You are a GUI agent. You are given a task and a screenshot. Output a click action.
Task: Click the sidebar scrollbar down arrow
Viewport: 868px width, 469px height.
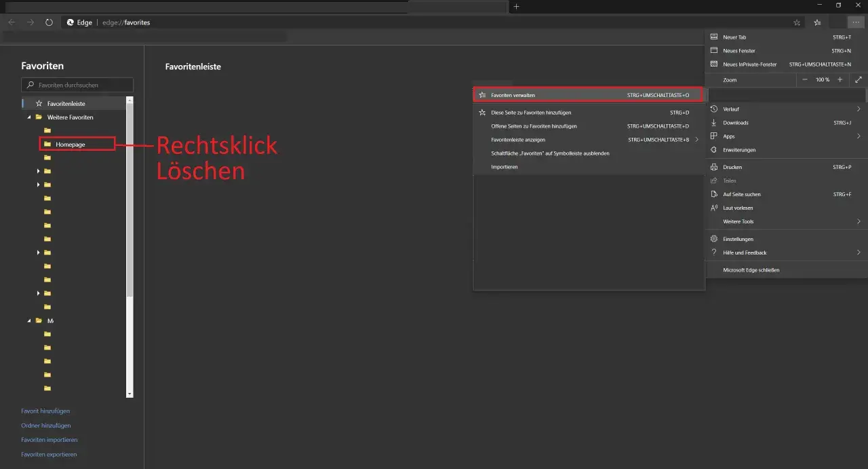pyautogui.click(x=130, y=394)
